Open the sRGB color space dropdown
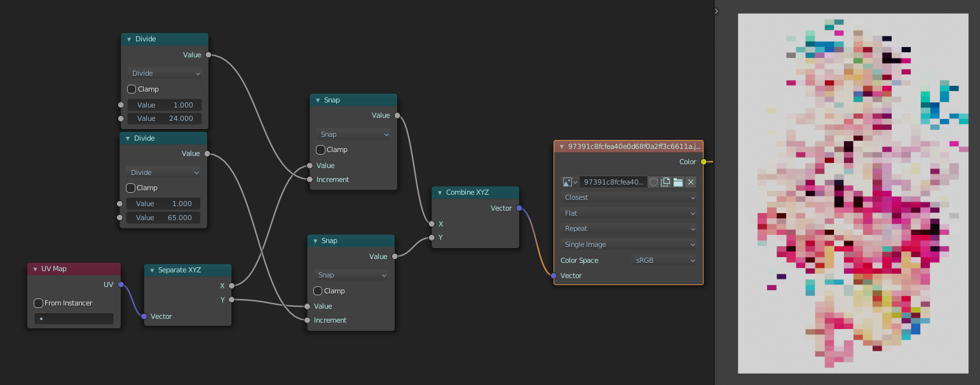 (x=664, y=260)
